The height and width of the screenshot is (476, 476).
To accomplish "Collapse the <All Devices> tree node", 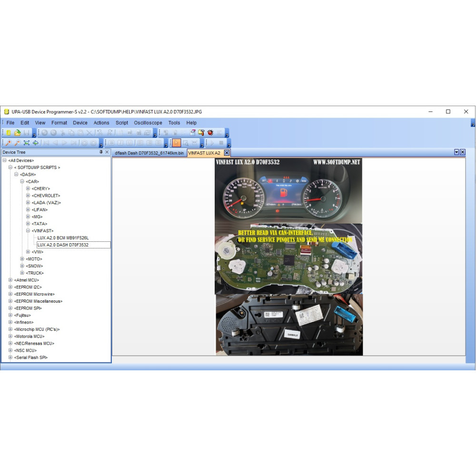I will click(x=5, y=160).
